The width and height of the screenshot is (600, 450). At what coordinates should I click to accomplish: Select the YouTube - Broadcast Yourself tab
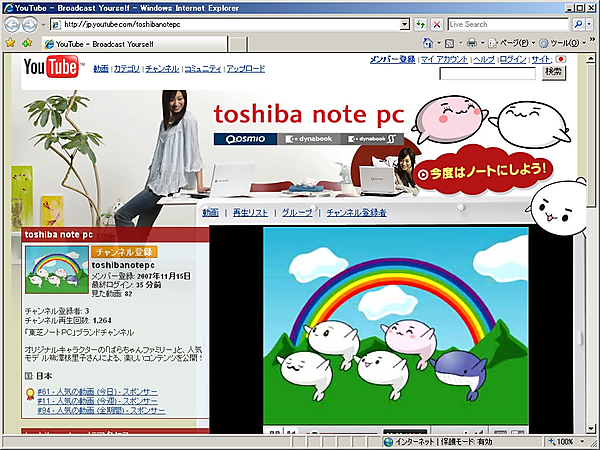pos(135,44)
